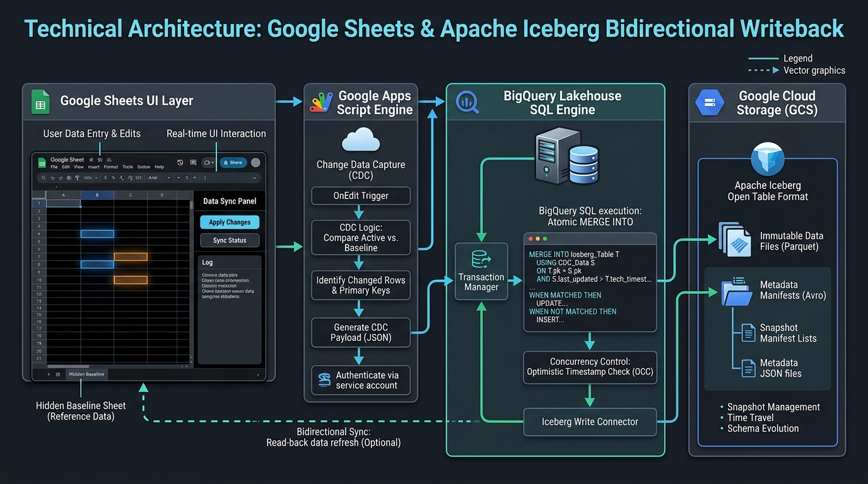Select column B header
This screenshot has width=868, height=484.
pos(97,195)
